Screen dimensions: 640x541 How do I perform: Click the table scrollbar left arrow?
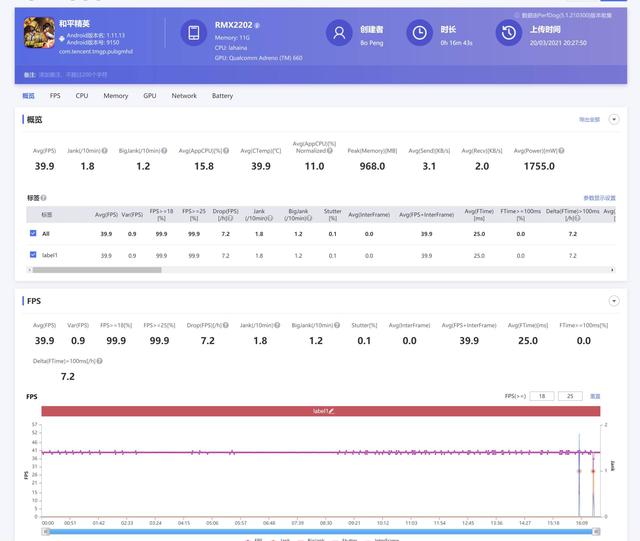[x=29, y=270]
